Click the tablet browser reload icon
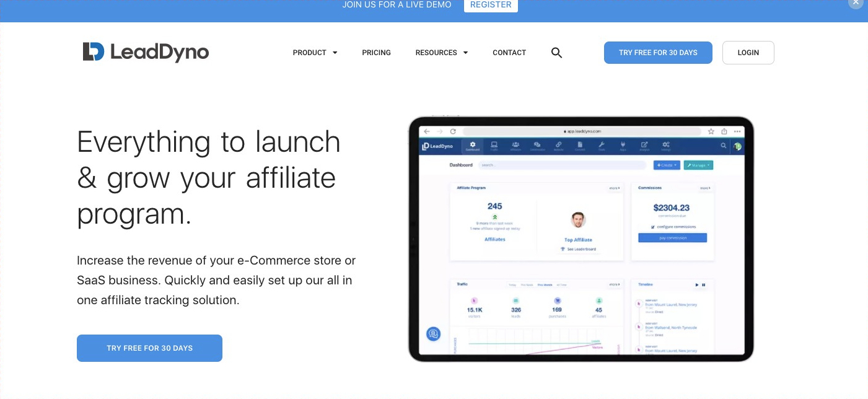 pyautogui.click(x=453, y=131)
